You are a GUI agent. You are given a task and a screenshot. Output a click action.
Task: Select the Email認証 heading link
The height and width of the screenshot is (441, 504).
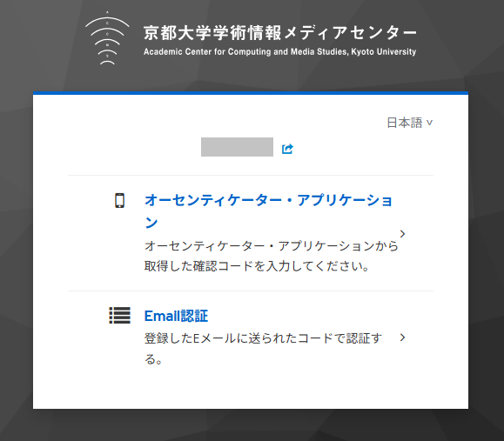coord(176,316)
